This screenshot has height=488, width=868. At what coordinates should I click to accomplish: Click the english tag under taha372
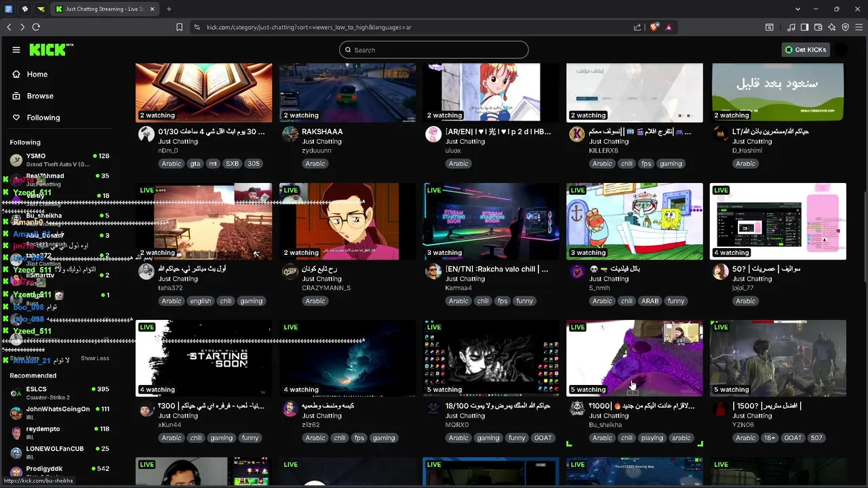coord(201,301)
